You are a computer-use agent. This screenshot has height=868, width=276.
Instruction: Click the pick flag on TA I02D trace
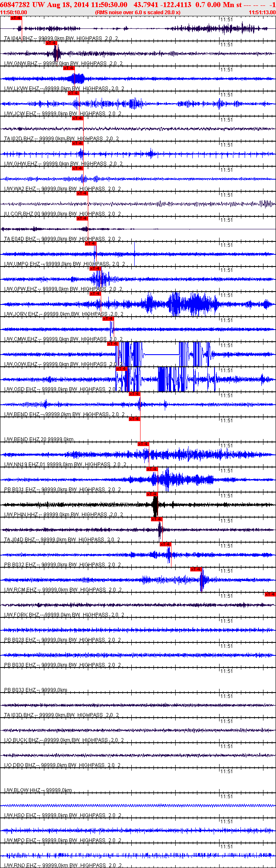pos(78,118)
